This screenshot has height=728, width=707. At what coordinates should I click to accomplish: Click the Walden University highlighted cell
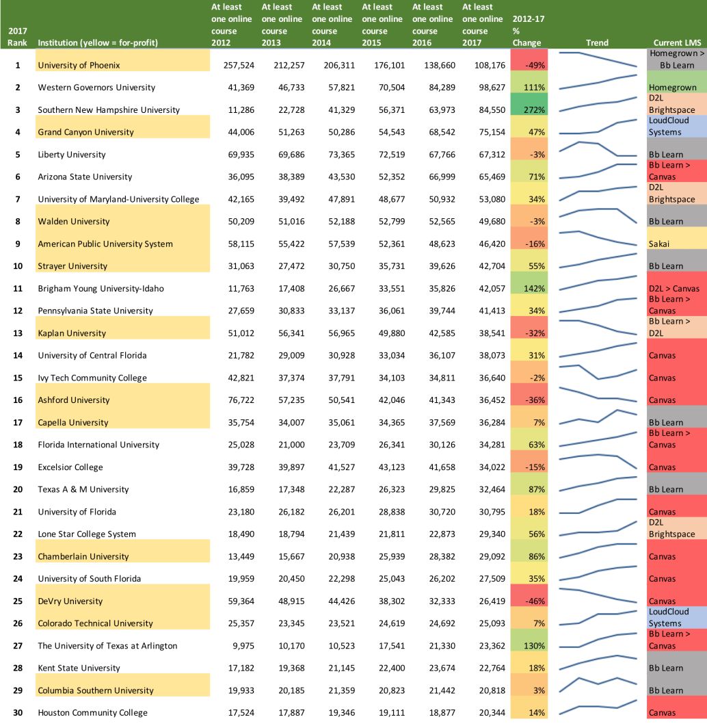click(x=122, y=216)
